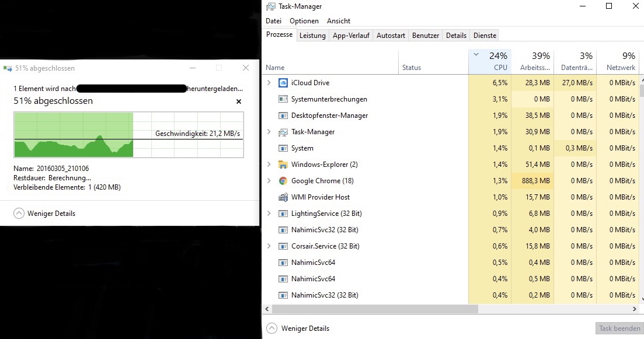Sort by the Arbeitsspeicher column header
The height and width of the screenshot is (339, 644).
point(532,62)
